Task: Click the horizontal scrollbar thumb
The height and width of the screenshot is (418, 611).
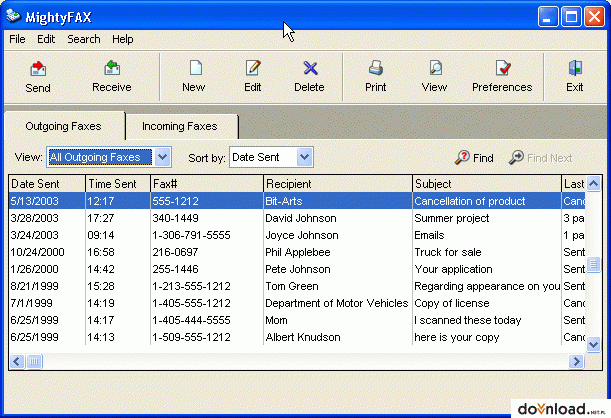Action: [34, 362]
